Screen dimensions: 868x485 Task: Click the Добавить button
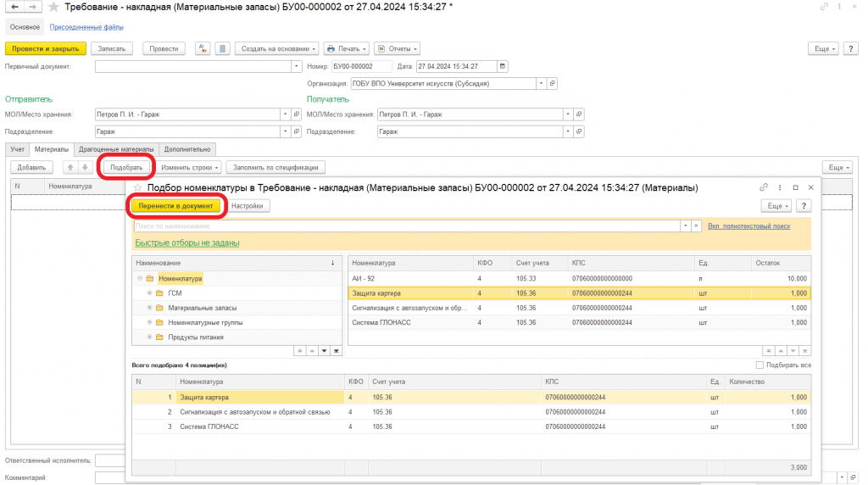(31, 167)
